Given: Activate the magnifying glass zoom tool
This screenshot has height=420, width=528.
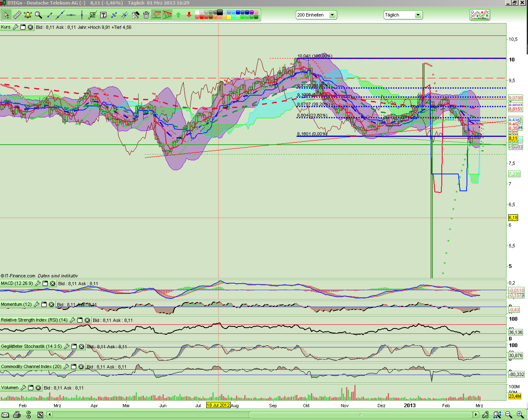Looking at the screenshot, I should coord(38,15).
